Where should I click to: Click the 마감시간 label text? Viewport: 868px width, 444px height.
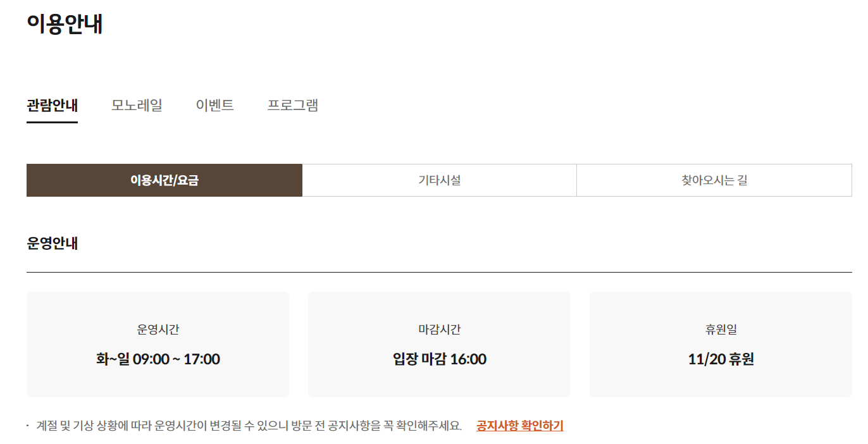440,330
